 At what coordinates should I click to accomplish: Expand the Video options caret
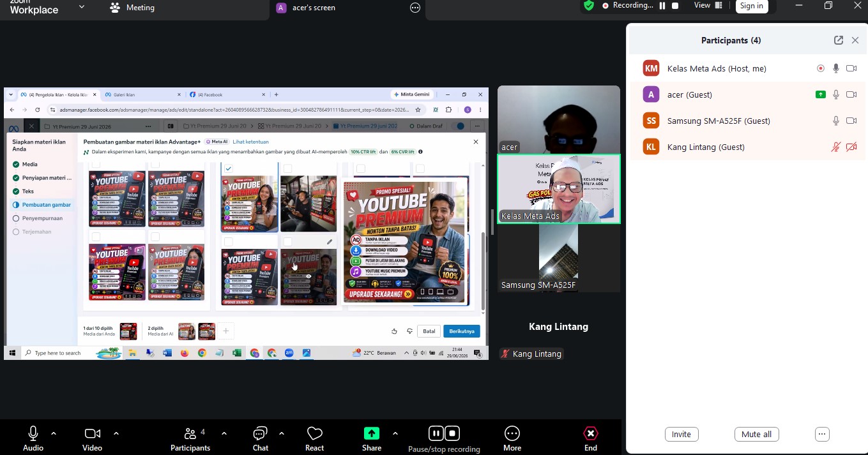(x=116, y=433)
